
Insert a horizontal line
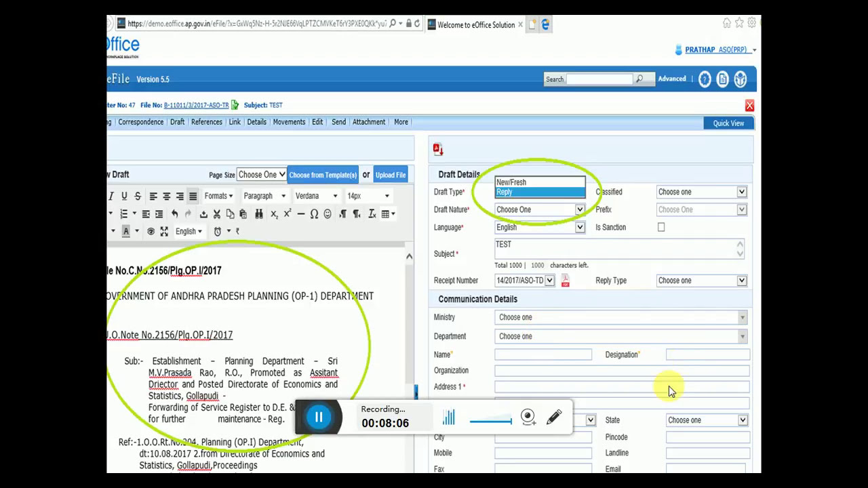301,213
